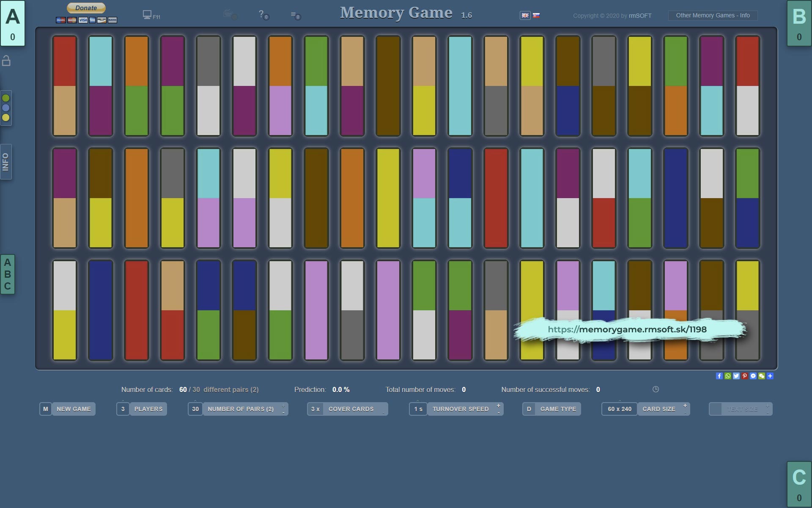Viewport: 812px width, 508px height.
Task: Toggle the colored dots theme panel
Action: pyautogui.click(x=6, y=108)
